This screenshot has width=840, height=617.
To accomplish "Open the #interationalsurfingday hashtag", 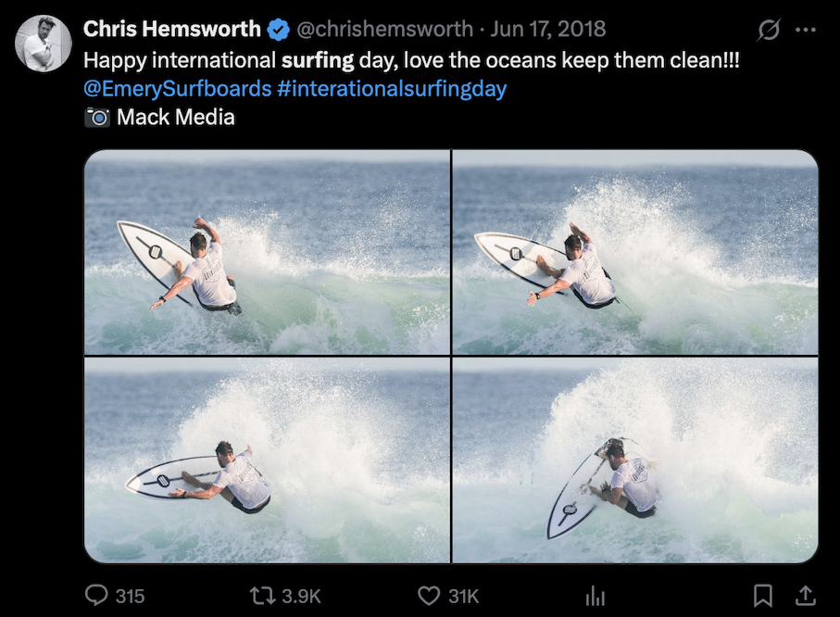I will pyautogui.click(x=391, y=89).
